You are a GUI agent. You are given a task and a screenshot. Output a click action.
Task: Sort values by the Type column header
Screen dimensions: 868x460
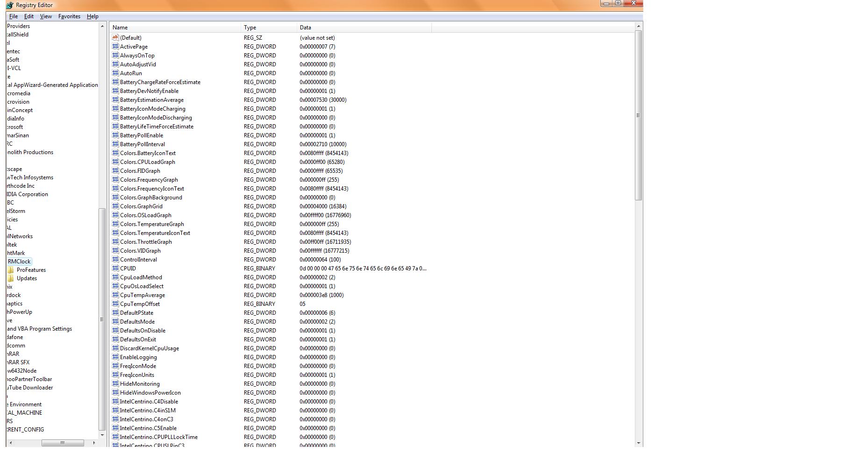(269, 28)
